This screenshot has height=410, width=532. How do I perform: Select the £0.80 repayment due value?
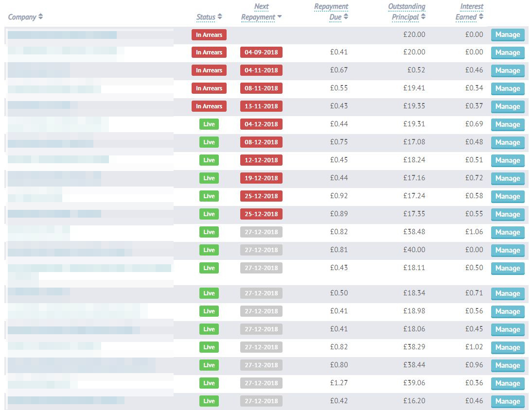[339, 365]
